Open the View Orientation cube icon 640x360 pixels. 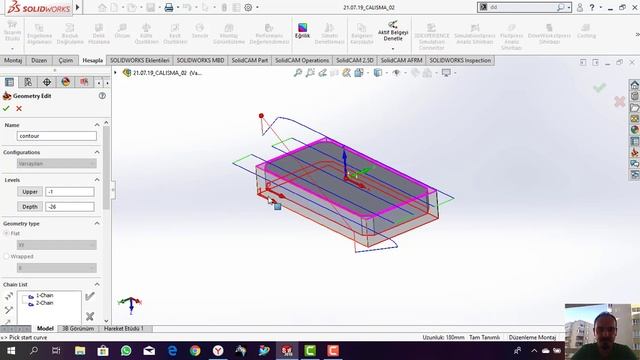(358, 73)
